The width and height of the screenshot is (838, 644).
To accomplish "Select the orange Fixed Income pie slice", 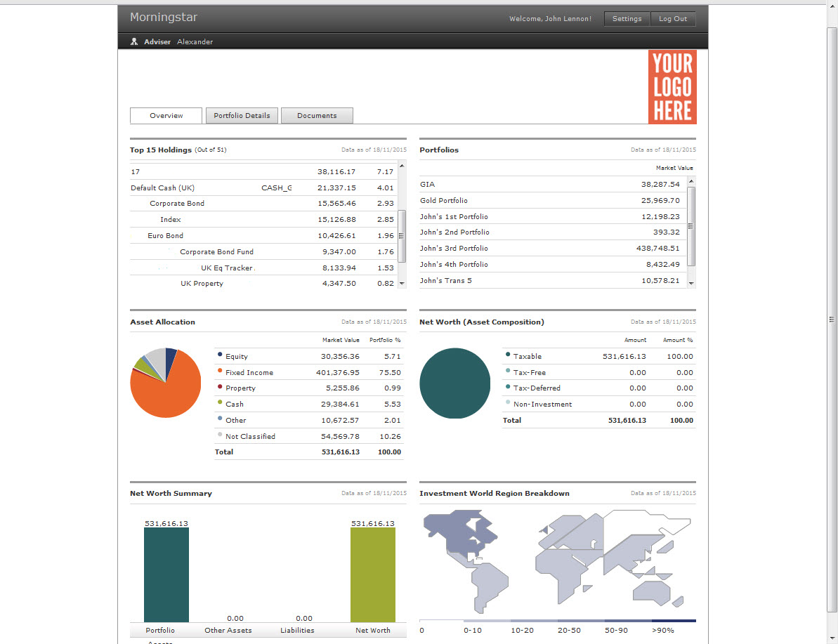I will (163, 393).
